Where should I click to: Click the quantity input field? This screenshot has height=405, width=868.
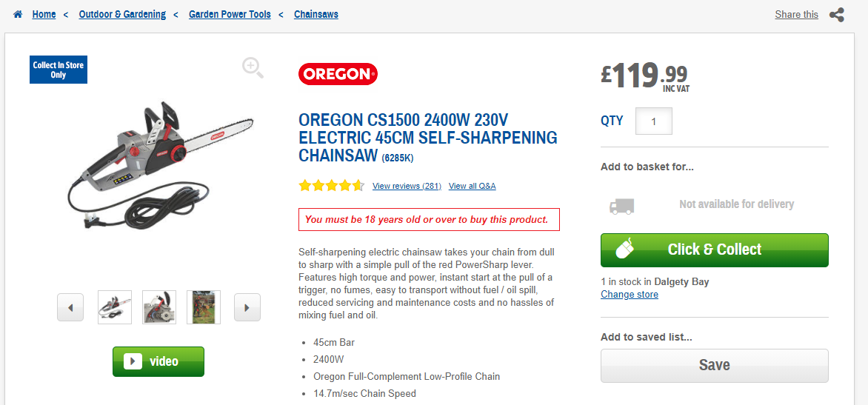(x=653, y=121)
